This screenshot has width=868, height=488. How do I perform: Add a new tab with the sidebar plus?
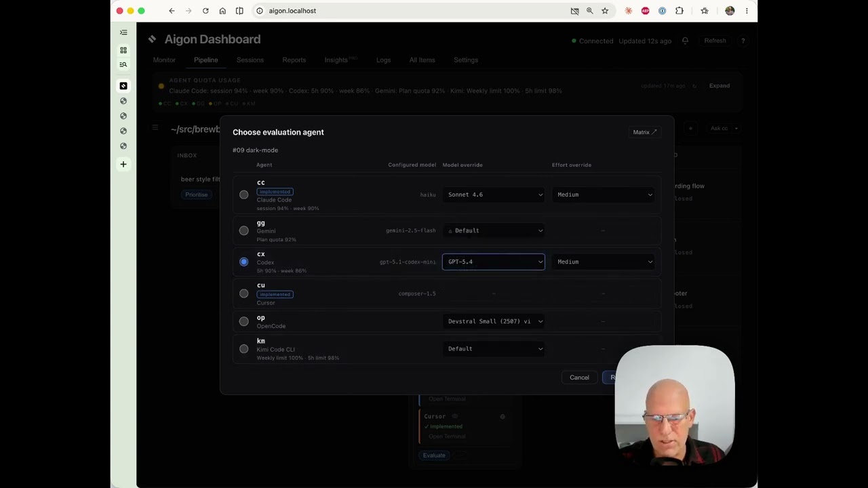[123, 164]
